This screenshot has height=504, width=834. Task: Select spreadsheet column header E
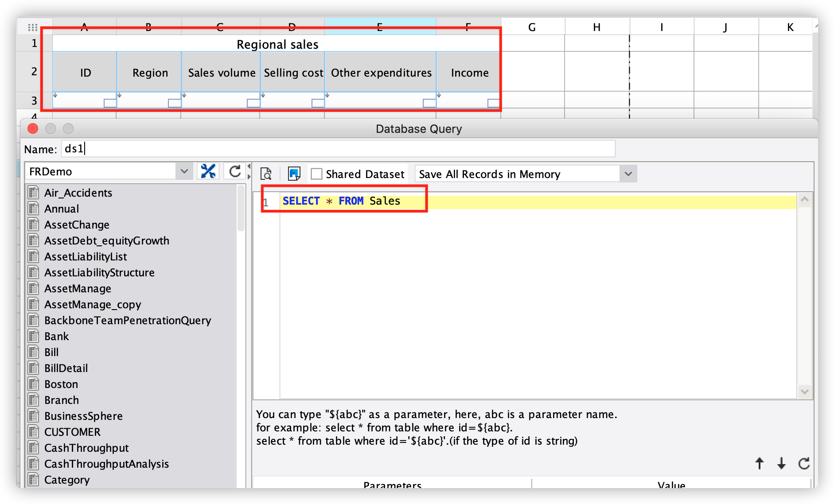coord(380,27)
